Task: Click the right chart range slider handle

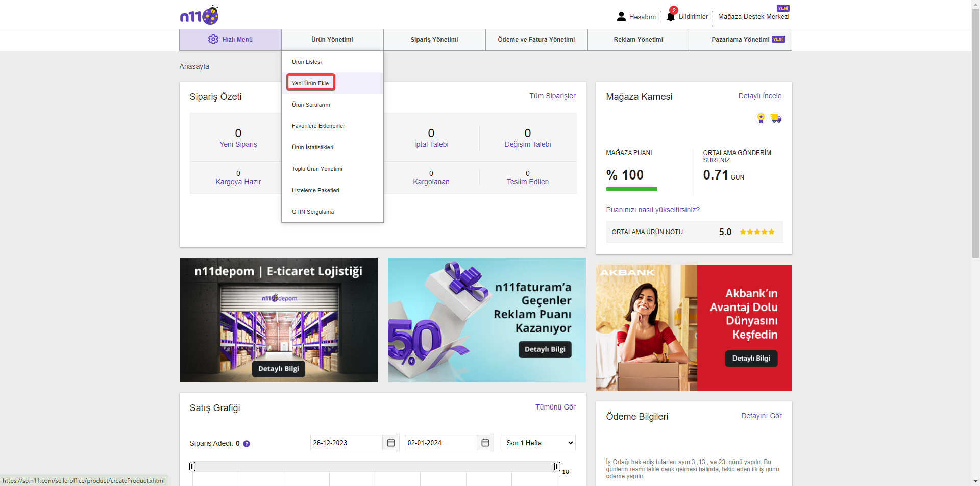Action: pos(557,466)
